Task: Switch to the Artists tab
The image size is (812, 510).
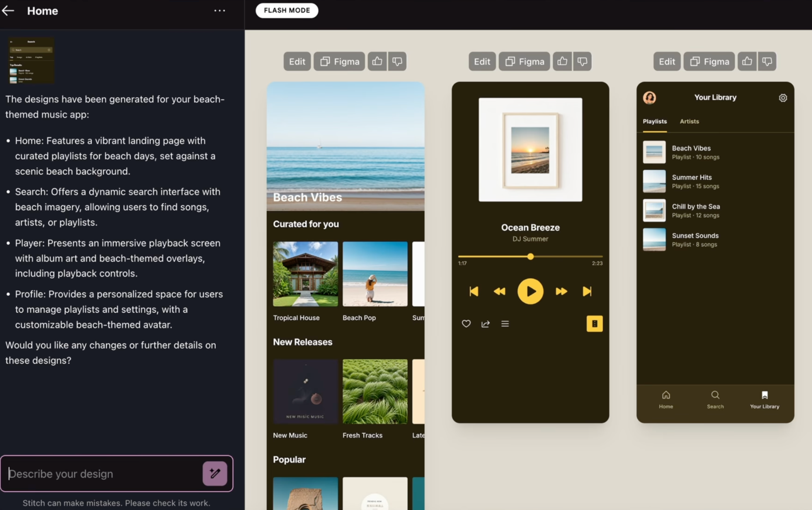Action: (689, 121)
